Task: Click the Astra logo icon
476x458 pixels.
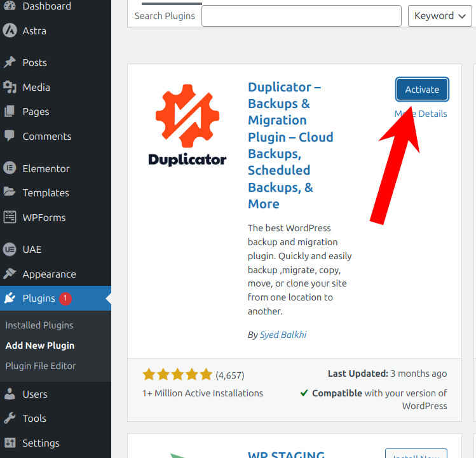Action: coord(10,30)
